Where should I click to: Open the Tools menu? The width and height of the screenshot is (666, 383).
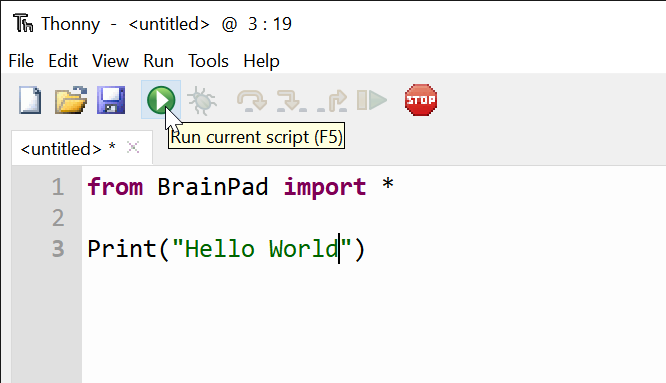coord(208,61)
